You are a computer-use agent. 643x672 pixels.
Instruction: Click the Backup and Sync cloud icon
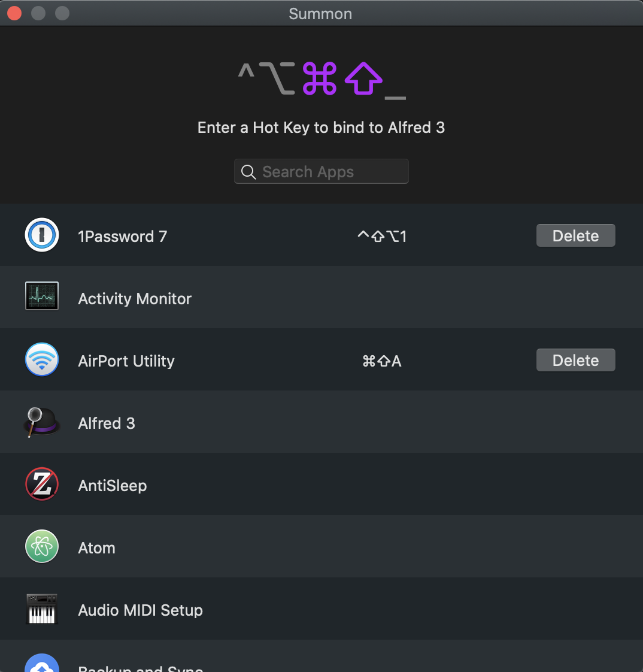pyautogui.click(x=42, y=662)
